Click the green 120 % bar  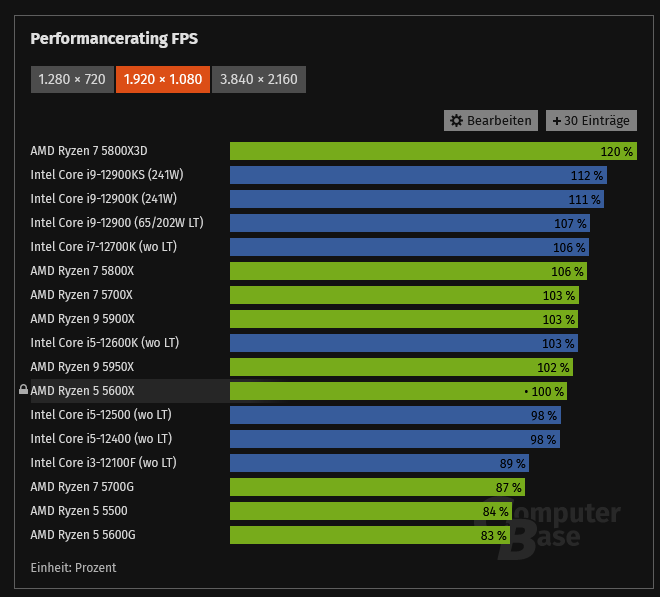(433, 151)
